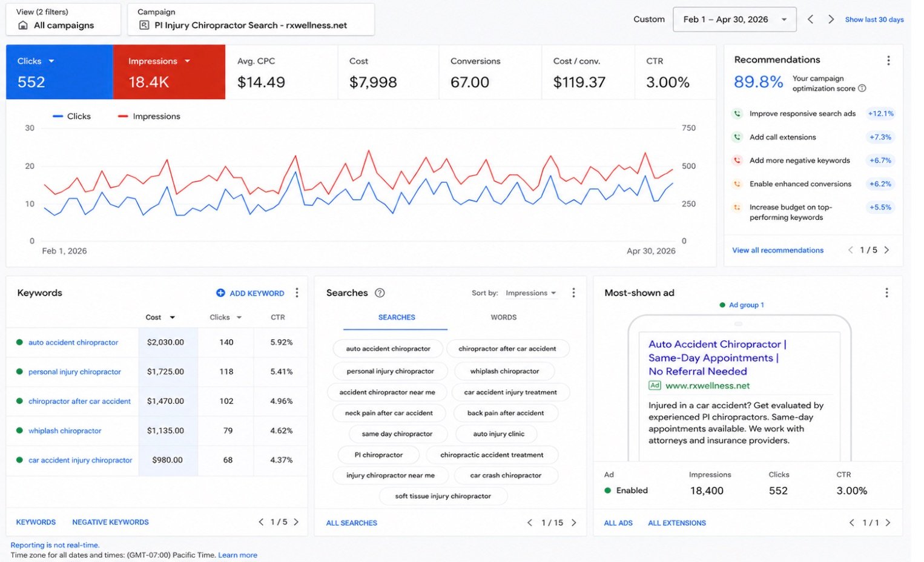924x562 pixels.
Task: Open the Impressions metric dropdown on red tile
Action: 187,61
